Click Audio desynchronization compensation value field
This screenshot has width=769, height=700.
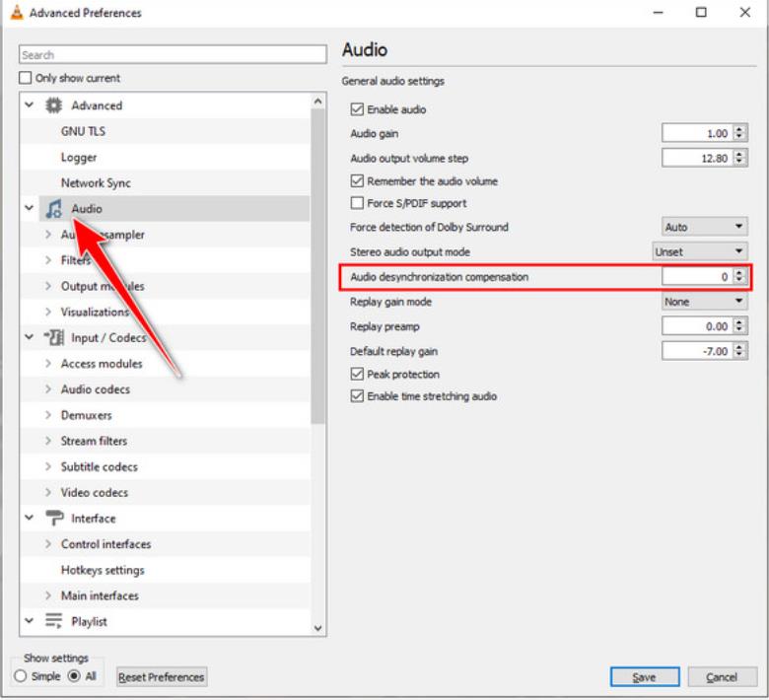[697, 277]
